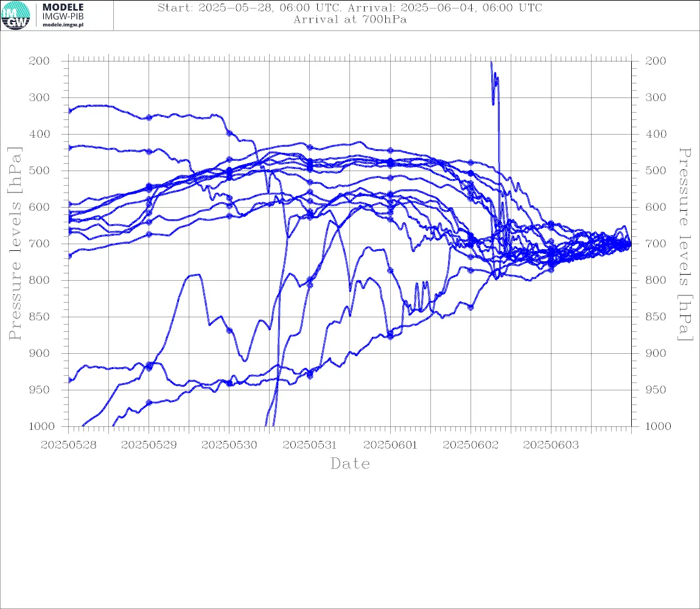Click the IMGW-PIB label

coord(63,16)
